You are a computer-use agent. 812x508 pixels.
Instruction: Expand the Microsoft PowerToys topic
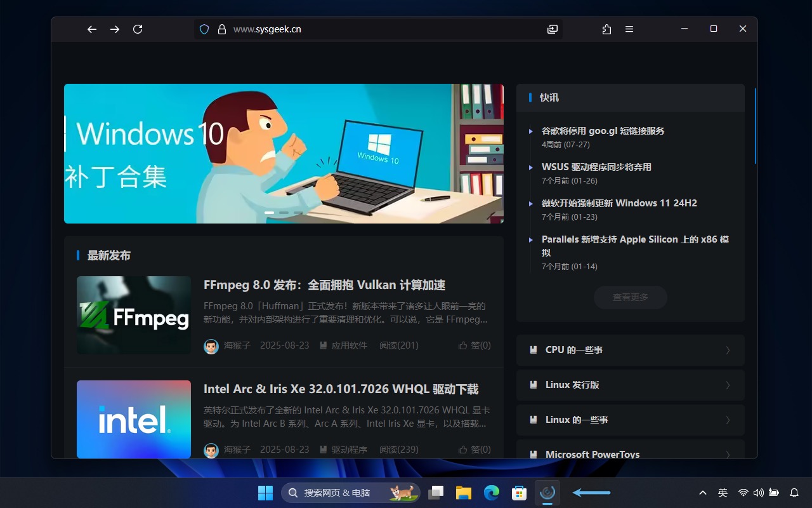tap(631, 450)
